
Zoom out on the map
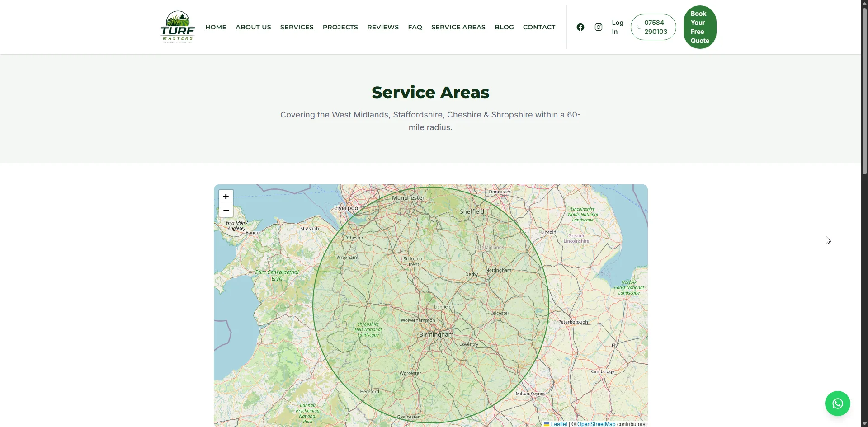coord(226,211)
